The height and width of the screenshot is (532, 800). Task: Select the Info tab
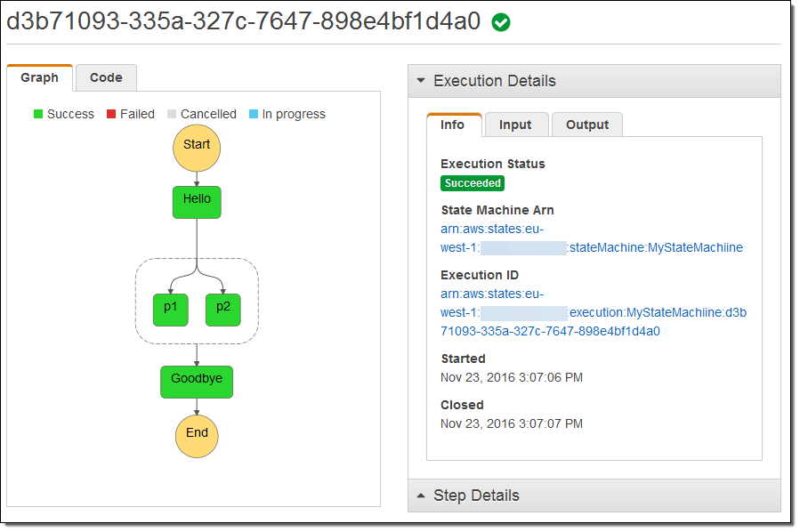(453, 125)
